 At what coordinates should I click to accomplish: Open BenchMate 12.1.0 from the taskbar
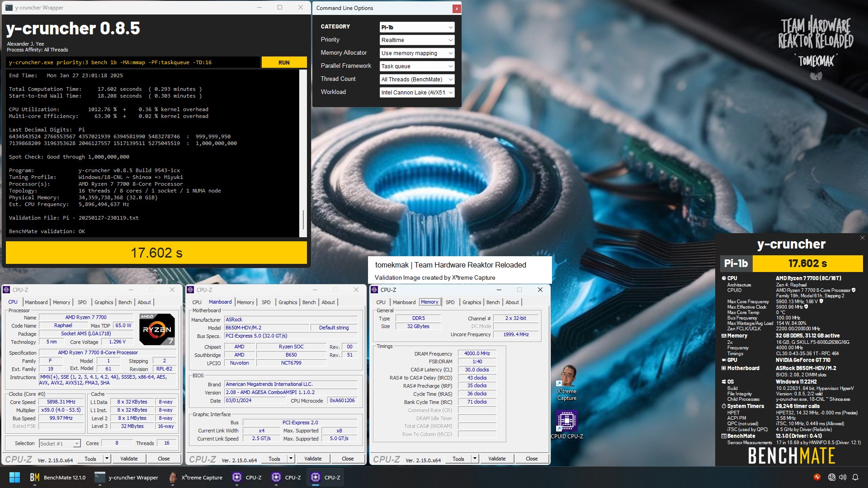click(58, 477)
